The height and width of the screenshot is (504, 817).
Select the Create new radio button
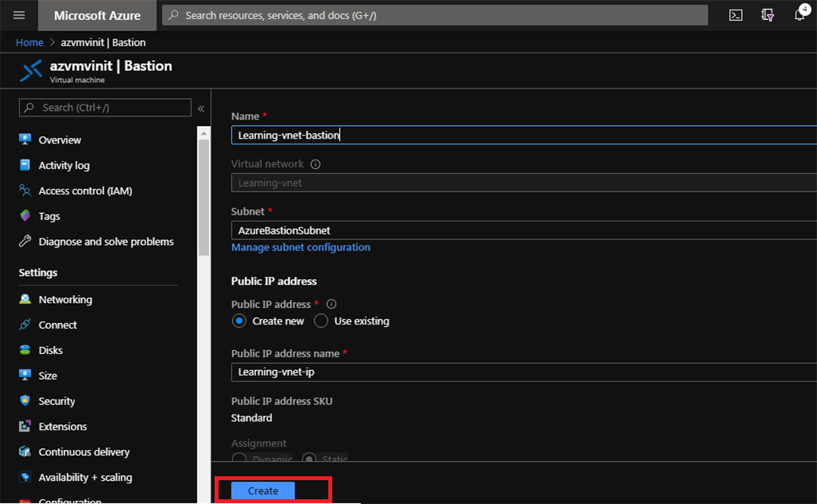coord(240,321)
